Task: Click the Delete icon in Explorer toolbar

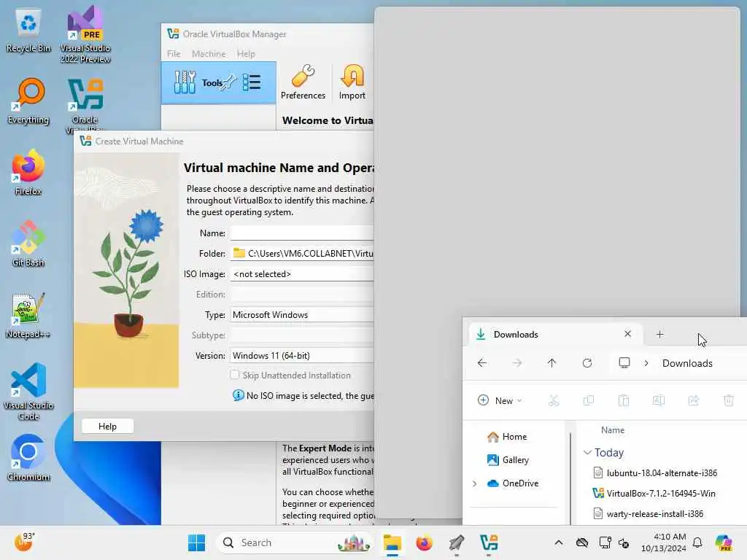Action: 729,400
